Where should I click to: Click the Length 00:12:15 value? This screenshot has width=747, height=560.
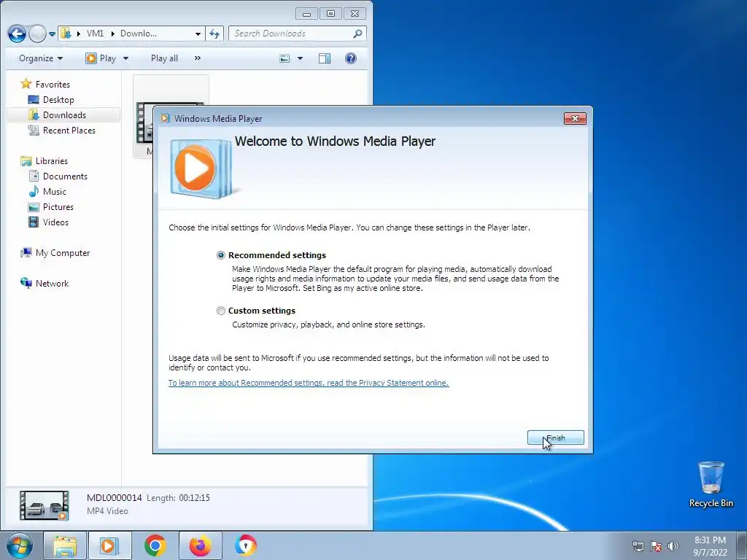(194, 497)
